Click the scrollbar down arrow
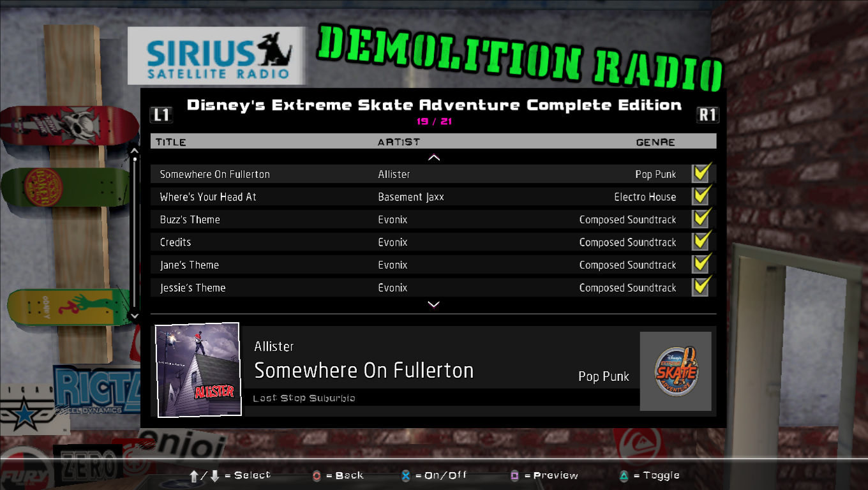 (134, 316)
